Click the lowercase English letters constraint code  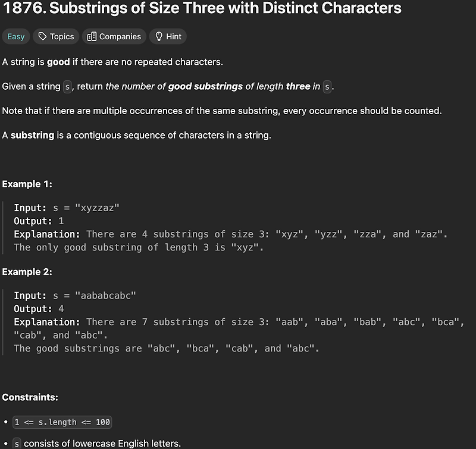pyautogui.click(x=16, y=442)
